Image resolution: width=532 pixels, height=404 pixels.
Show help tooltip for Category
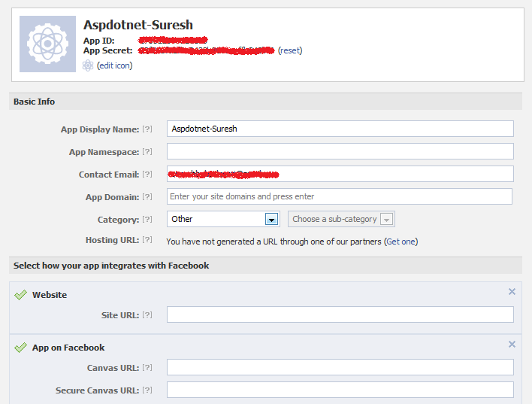pyautogui.click(x=147, y=220)
